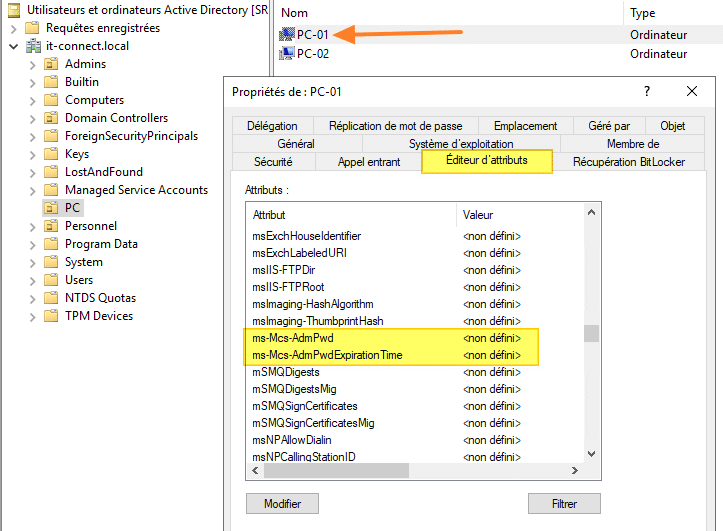
Task: Click the PC OU folder icon
Action: [x=51, y=207]
